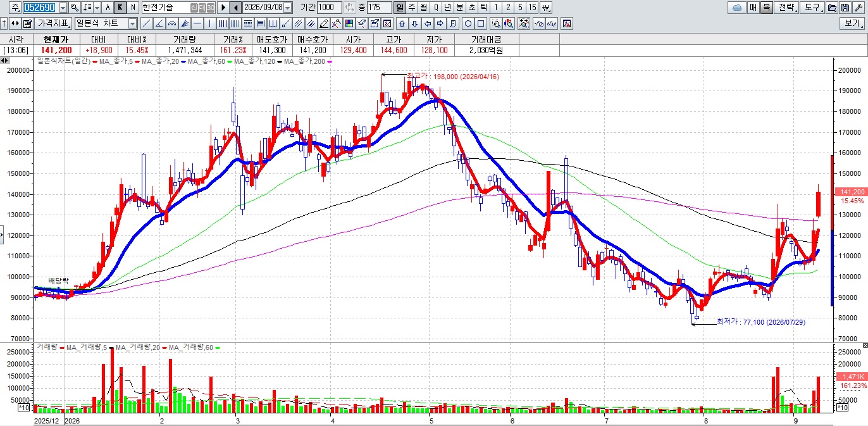The width and height of the screenshot is (868, 426).
Task: Choose the horizontal line drawing tool
Action: coord(197,23)
